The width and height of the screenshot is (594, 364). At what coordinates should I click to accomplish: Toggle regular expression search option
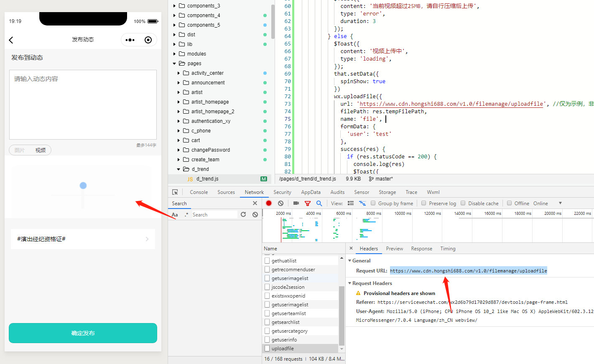(x=186, y=214)
